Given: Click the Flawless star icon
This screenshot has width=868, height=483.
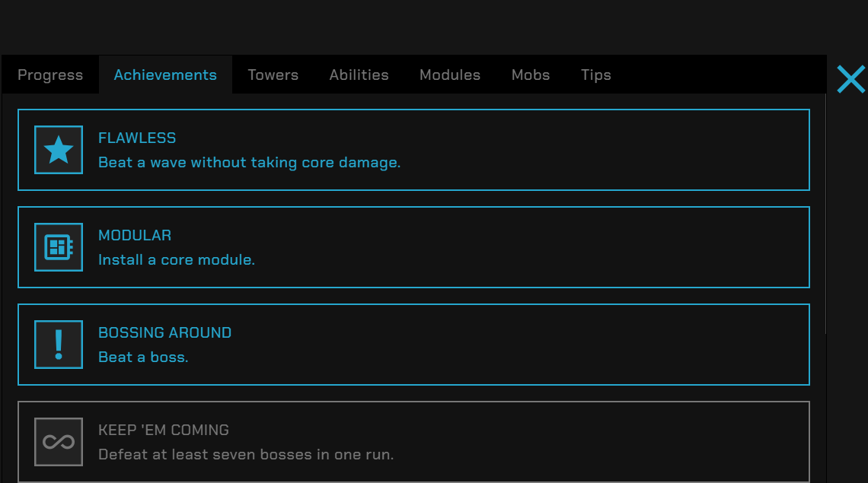Looking at the screenshot, I should coord(59,150).
